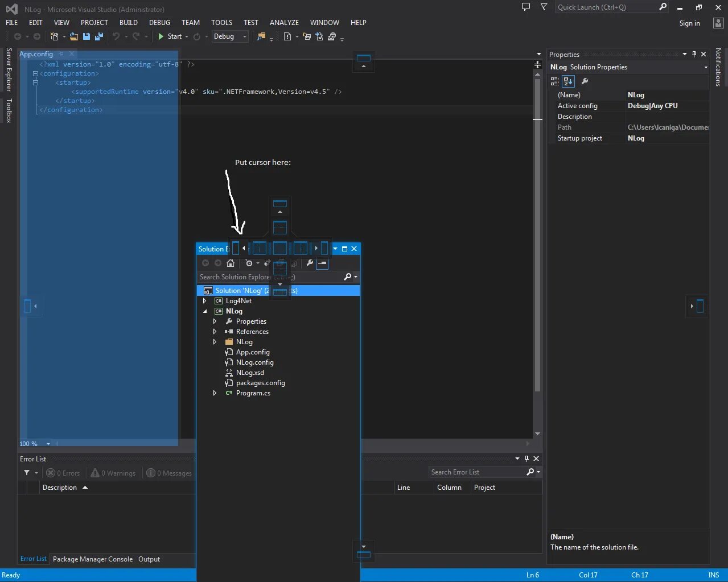728x582 pixels.
Task: Switch to the Output tab
Action: tap(149, 559)
